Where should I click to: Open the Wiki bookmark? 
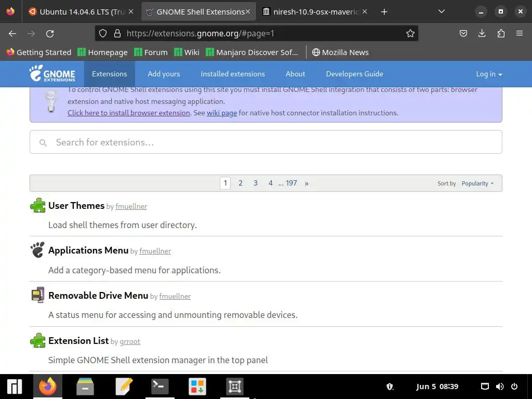coord(187,52)
